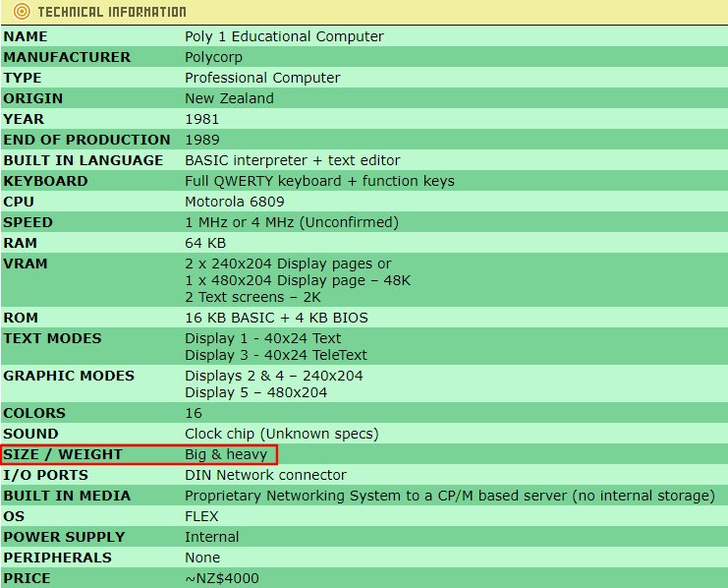Image resolution: width=728 pixels, height=588 pixels.
Task: Click 'Full QWERTY keyboard + function keys' value
Action: tap(319, 181)
